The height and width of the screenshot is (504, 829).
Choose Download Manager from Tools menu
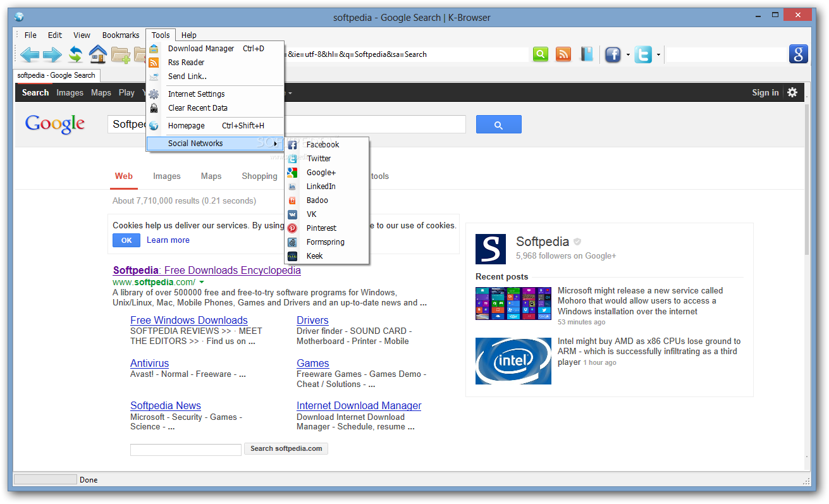pyautogui.click(x=216, y=49)
